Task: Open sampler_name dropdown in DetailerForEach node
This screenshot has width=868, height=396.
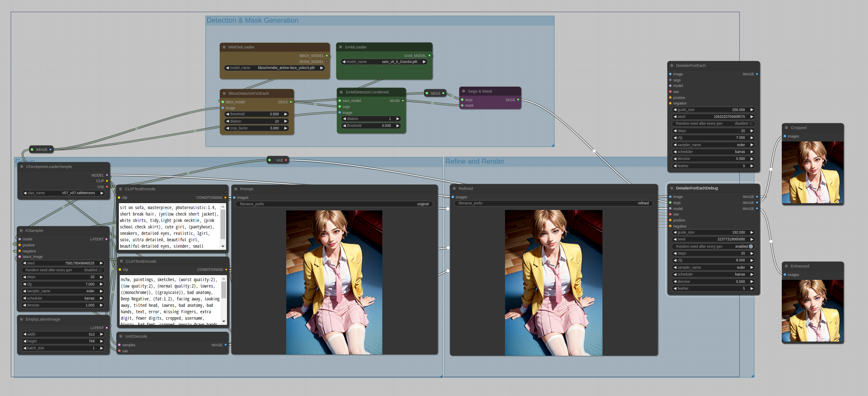Action: 713,145
